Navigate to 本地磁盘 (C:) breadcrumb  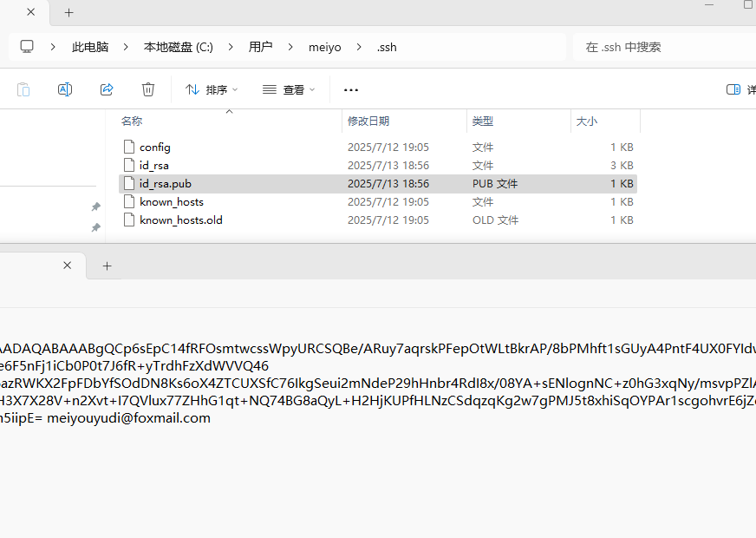tap(179, 47)
